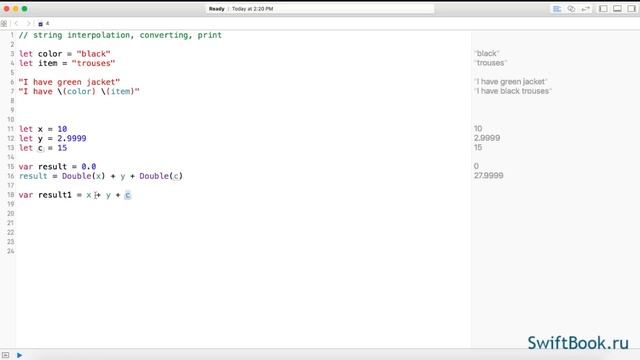640x360 pixels.
Task: Zoom the window with the green button
Action: 24,9
